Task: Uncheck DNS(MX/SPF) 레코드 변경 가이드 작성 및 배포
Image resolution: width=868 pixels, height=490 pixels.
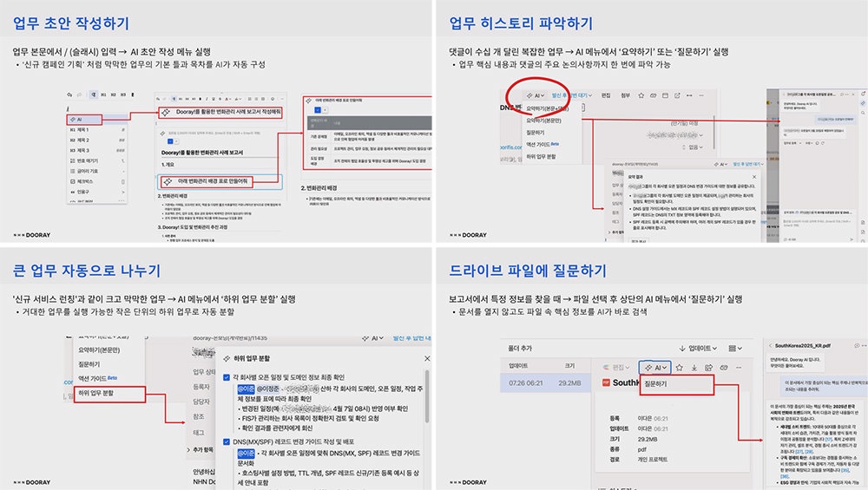Action: click(x=227, y=442)
